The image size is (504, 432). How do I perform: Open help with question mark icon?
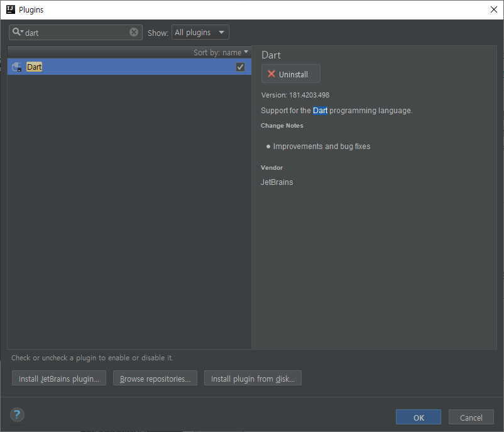coord(17,414)
